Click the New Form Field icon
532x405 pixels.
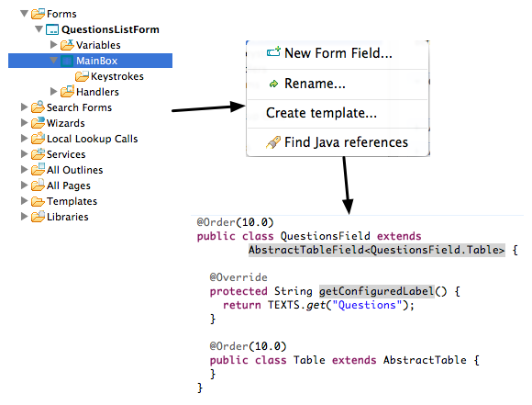tap(273, 52)
